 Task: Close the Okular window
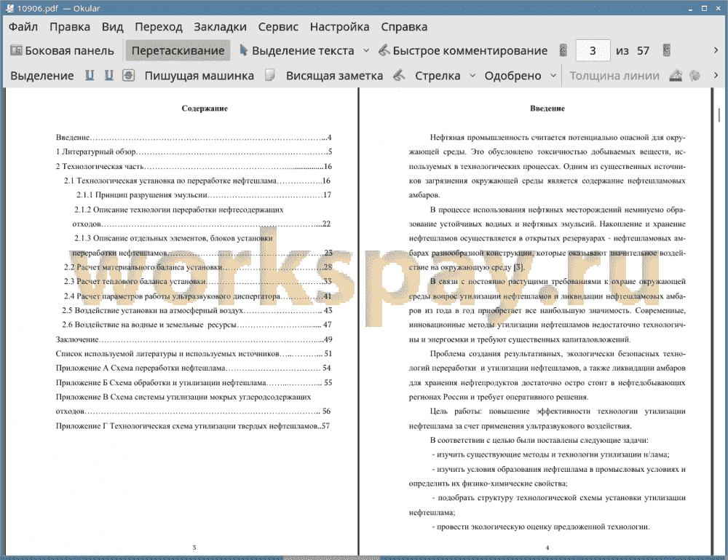pos(719,8)
